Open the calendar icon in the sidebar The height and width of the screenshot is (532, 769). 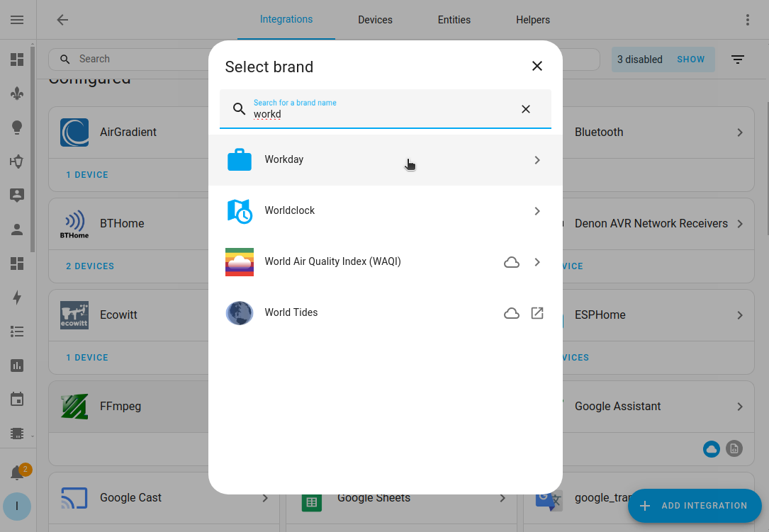[x=17, y=399]
